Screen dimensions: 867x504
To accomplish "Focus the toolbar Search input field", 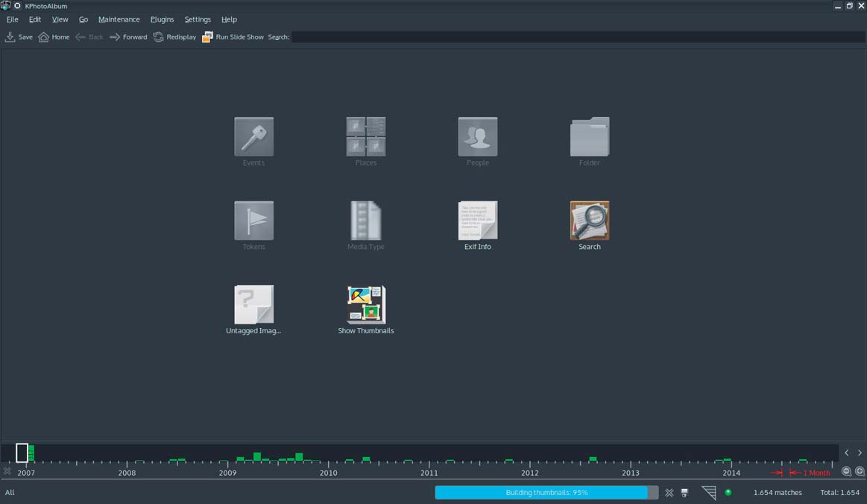I will (578, 37).
